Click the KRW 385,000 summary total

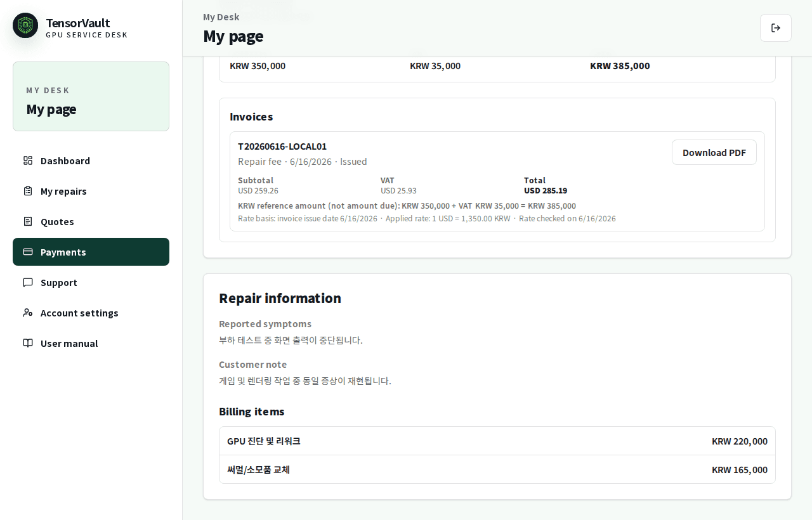620,66
